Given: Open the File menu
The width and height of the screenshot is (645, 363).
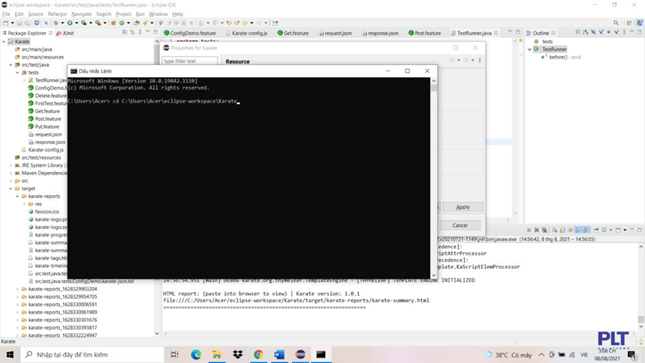Looking at the screenshot, I should [6, 14].
